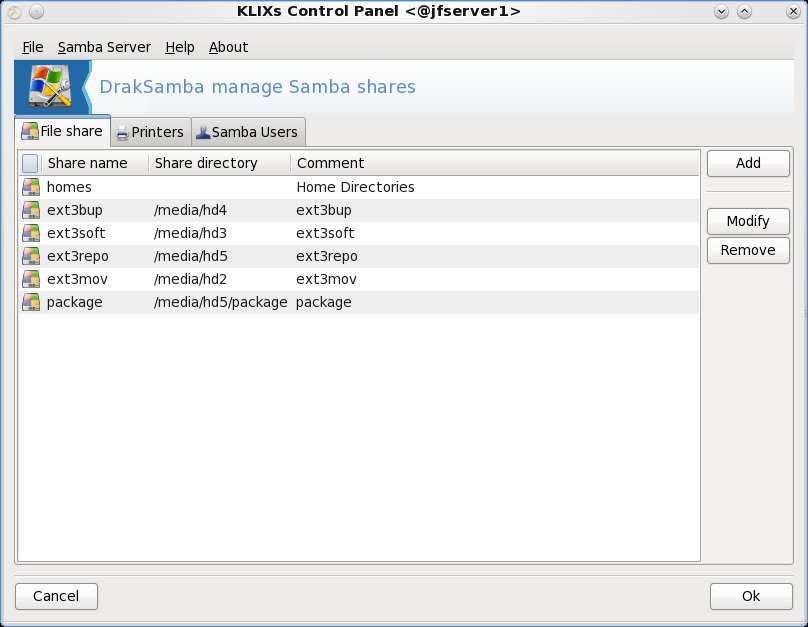Select the ext3repo share name
808x627 pixels.
[x=77, y=256]
